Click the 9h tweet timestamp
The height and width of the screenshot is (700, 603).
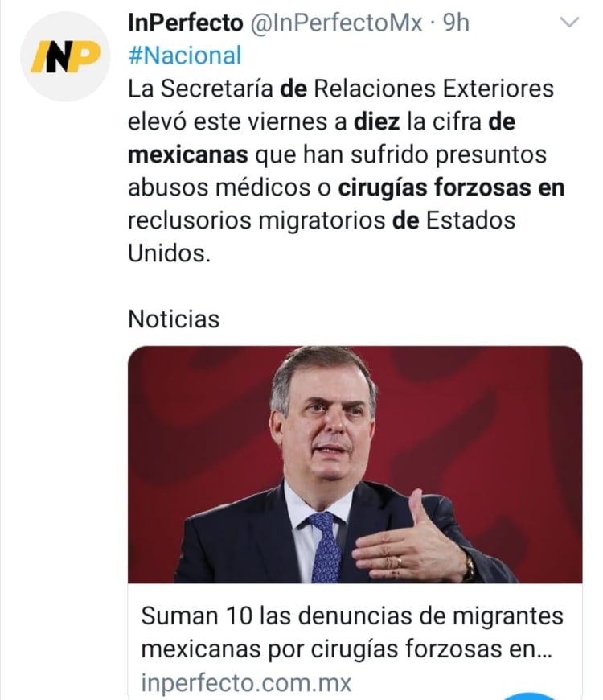[x=456, y=23]
